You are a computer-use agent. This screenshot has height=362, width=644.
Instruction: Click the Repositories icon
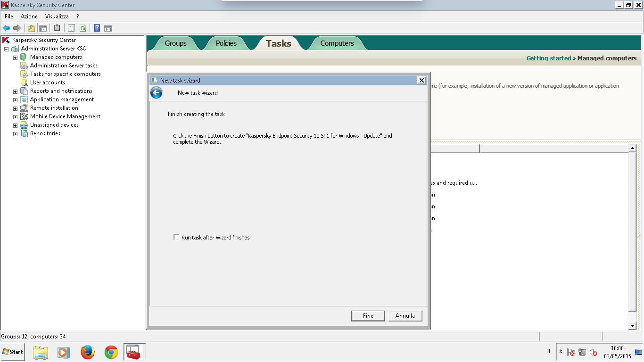tap(24, 133)
